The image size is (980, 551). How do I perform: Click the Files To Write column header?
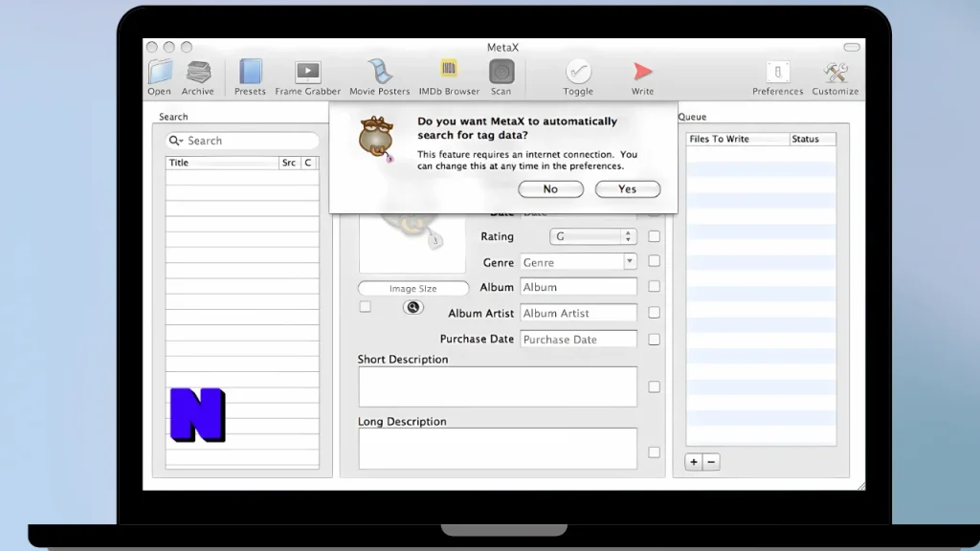[x=738, y=139]
